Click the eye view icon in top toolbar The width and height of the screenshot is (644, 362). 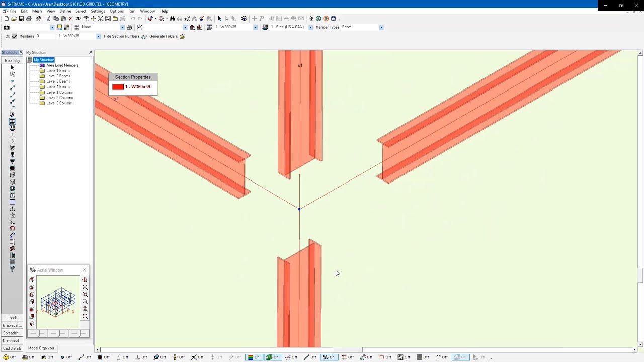coord(244,19)
